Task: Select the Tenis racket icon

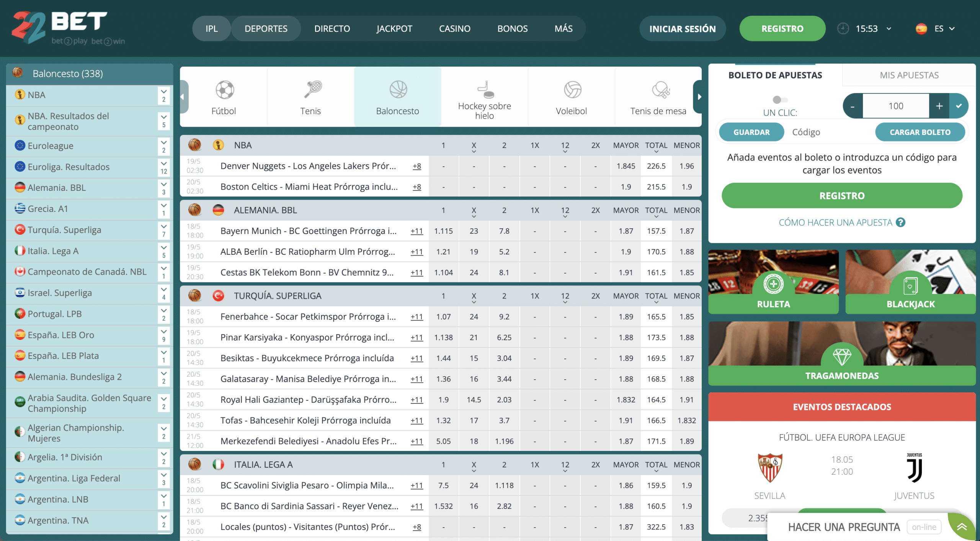Action: pos(312,89)
